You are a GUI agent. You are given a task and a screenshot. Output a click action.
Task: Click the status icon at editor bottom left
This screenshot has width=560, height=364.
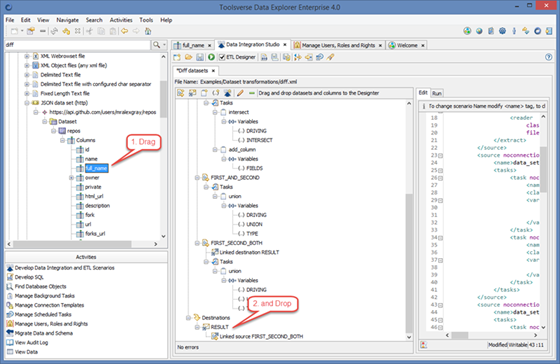tap(424, 345)
